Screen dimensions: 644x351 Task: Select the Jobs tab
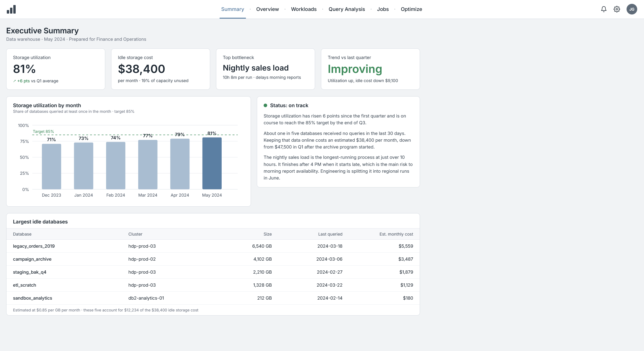[x=383, y=9]
